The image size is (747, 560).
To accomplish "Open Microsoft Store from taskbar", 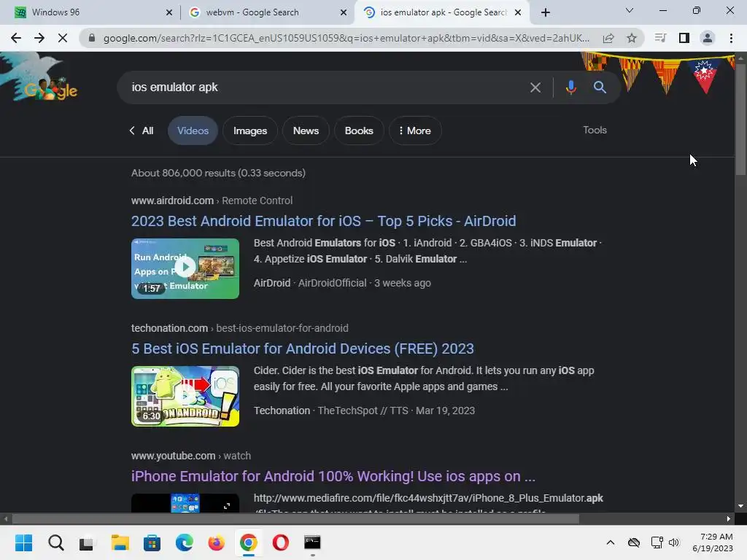I will (152, 542).
